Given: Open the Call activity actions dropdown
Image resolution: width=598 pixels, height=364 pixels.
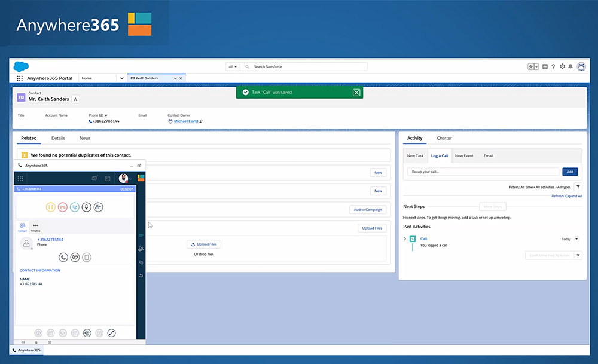Looking at the screenshot, I should pyautogui.click(x=576, y=239).
